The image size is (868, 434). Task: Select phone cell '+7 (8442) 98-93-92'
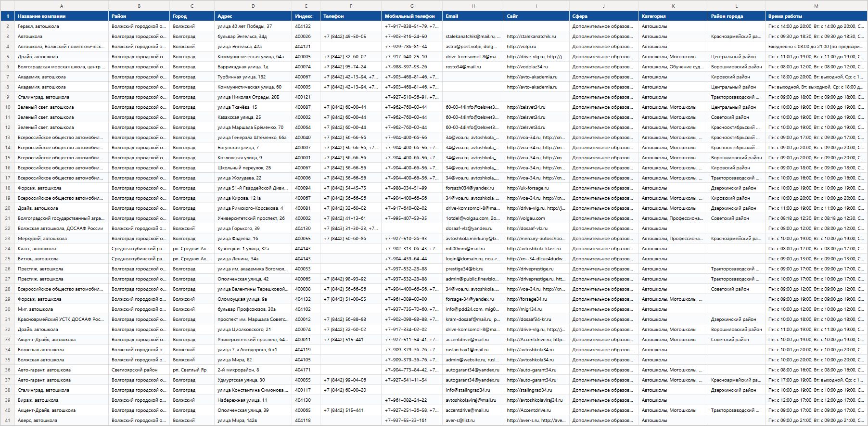pos(351,279)
